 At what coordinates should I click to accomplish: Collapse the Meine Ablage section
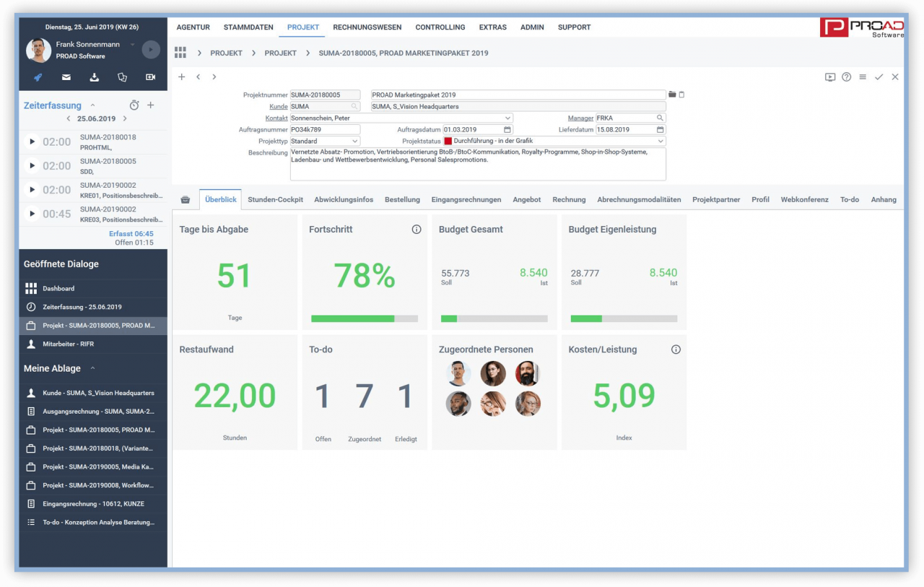[x=92, y=368]
